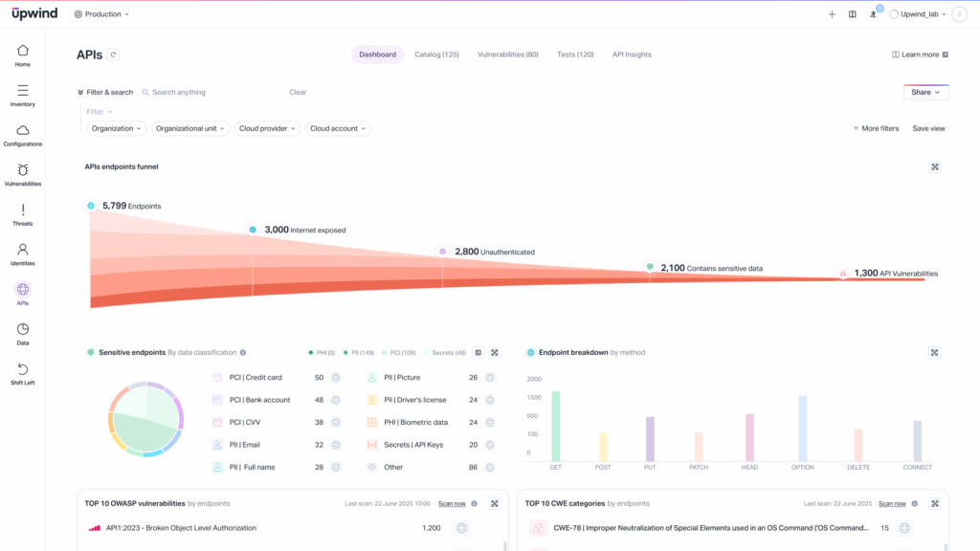Open the Identities sidebar icon
Viewport: 980px width, 551px height.
pos(22,253)
